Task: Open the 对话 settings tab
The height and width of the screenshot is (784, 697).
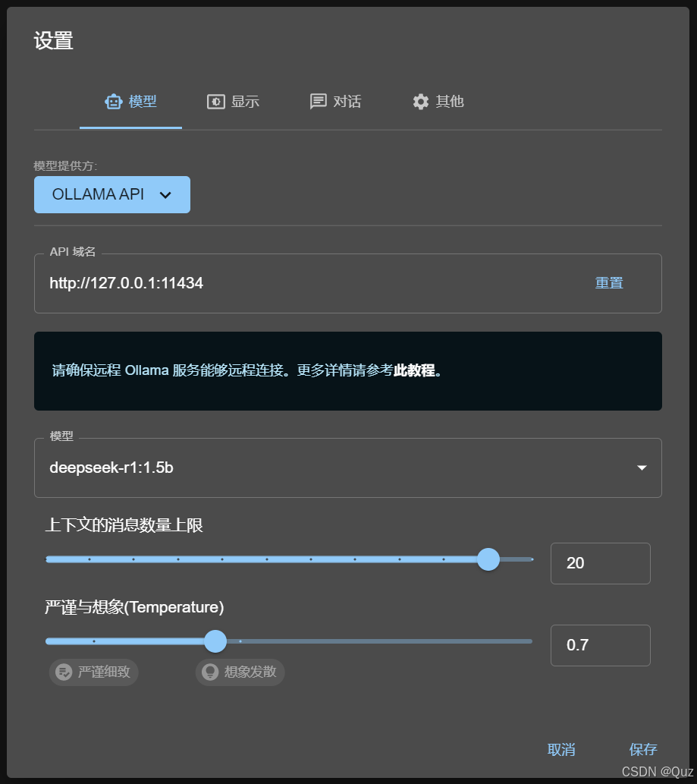Action: [x=336, y=102]
